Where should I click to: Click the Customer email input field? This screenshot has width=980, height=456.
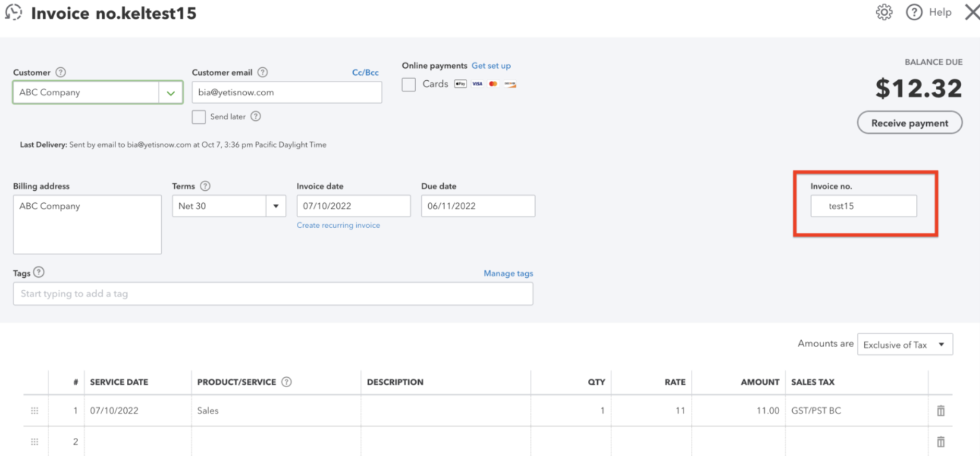click(x=287, y=92)
